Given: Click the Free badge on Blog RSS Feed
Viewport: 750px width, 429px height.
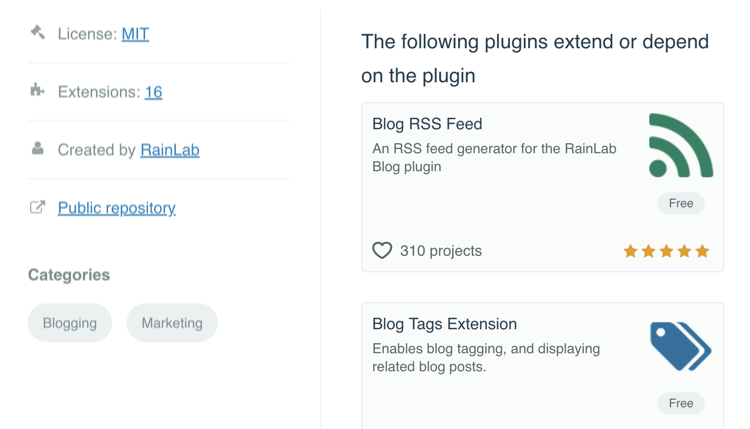Looking at the screenshot, I should tap(681, 203).
